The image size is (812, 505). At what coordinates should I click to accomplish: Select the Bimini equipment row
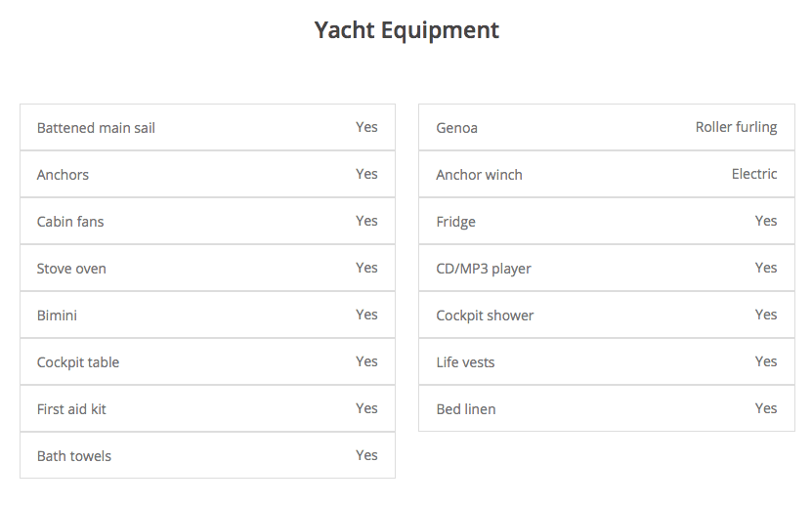207,316
